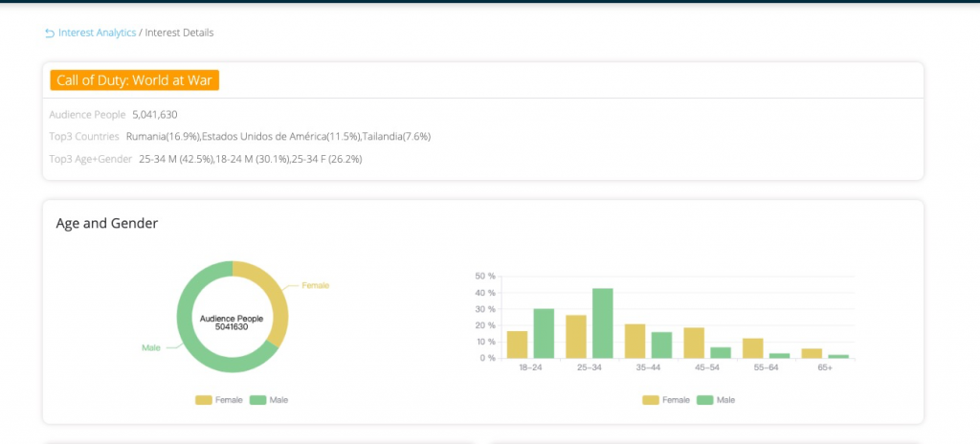Click the yellow Female bar for 35-44
Viewport: 980px width, 444px height.
click(635, 342)
